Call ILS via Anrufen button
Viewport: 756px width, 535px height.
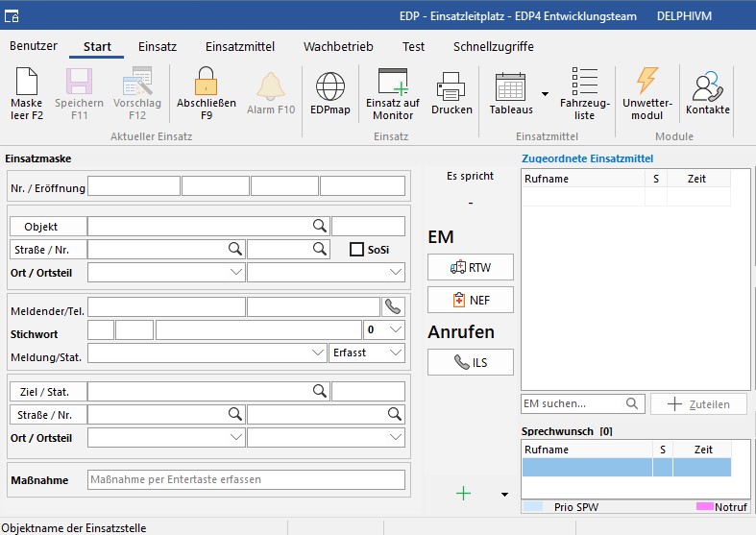471,362
